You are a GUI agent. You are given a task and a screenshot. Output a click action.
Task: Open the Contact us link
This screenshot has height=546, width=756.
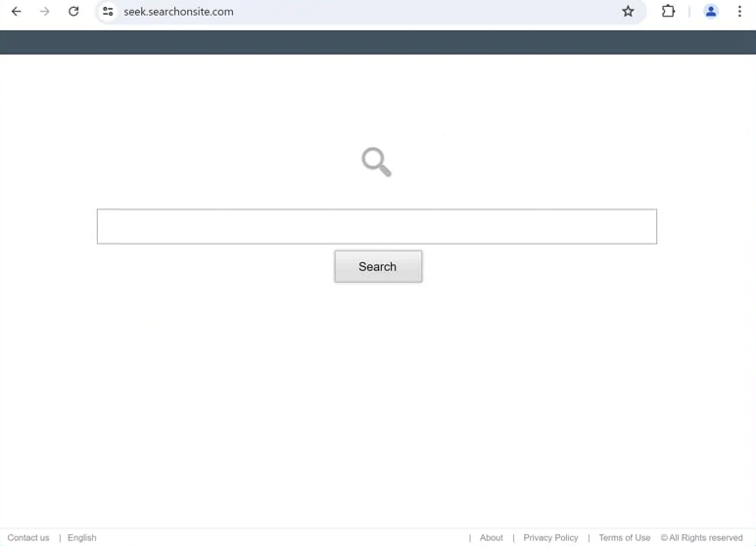point(28,538)
